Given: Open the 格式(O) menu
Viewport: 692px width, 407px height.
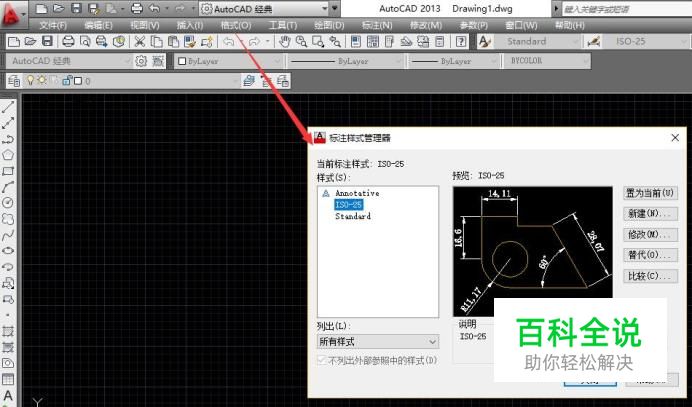Looking at the screenshot, I should click(236, 26).
